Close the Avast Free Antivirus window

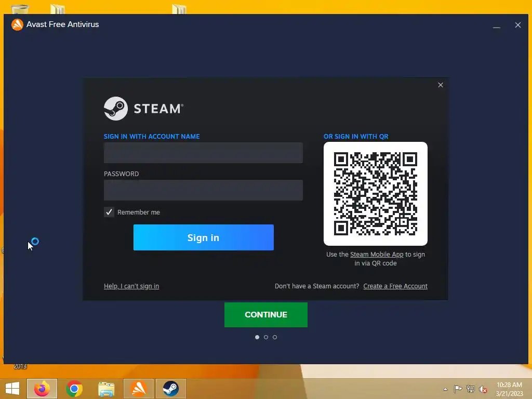[518, 25]
